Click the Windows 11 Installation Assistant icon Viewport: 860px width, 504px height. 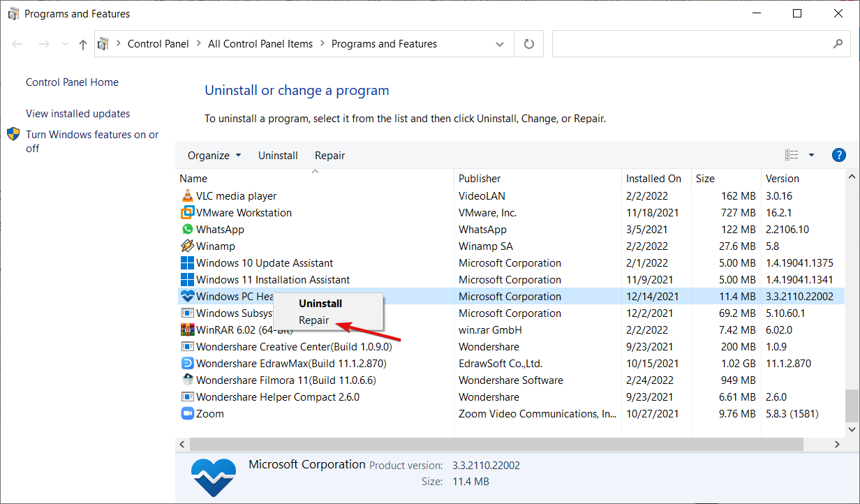pos(187,280)
